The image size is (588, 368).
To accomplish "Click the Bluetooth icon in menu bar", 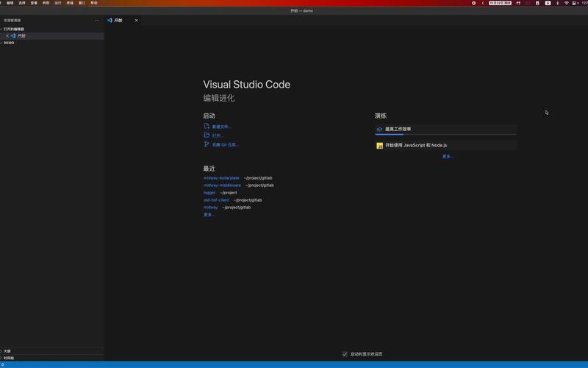I will [557, 3].
